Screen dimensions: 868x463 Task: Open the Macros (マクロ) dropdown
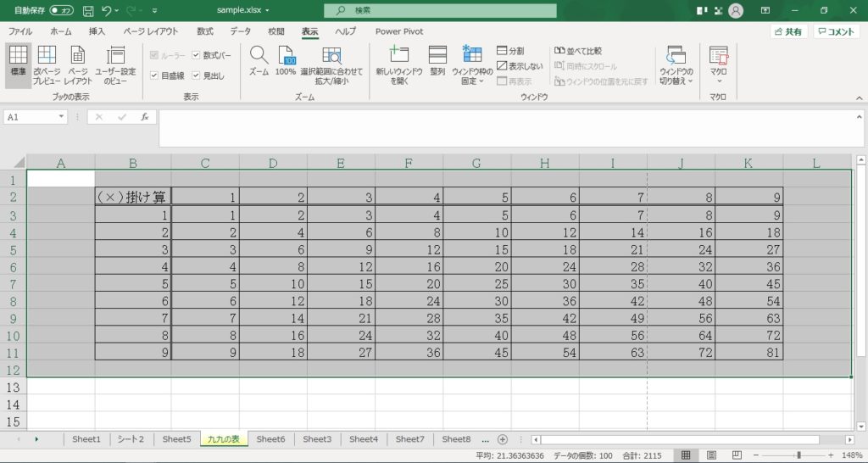[x=718, y=65]
